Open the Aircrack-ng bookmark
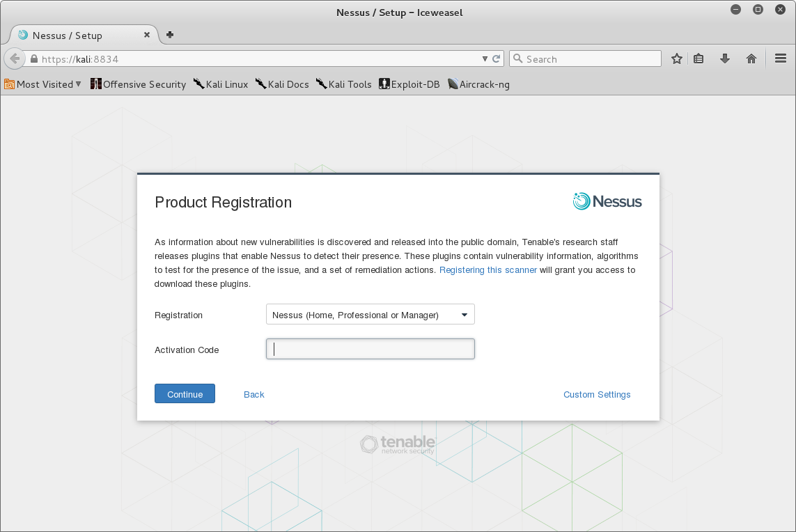Viewport: 796px width, 532px height. [x=478, y=84]
